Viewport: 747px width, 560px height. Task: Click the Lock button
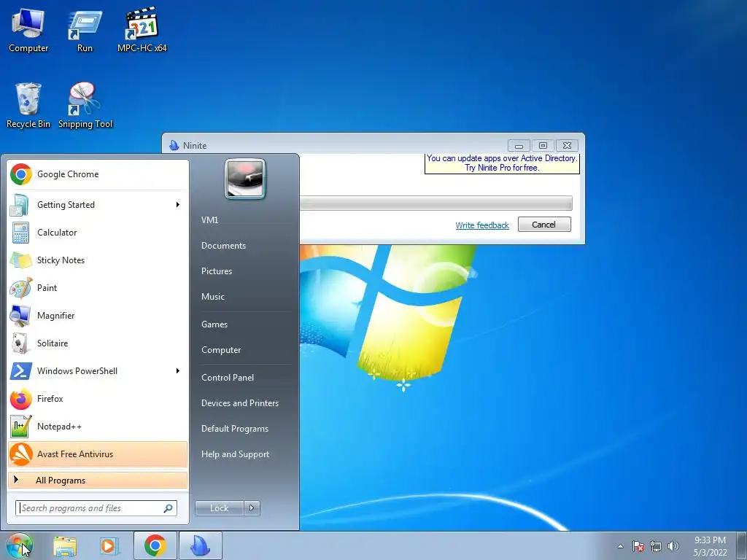point(220,508)
